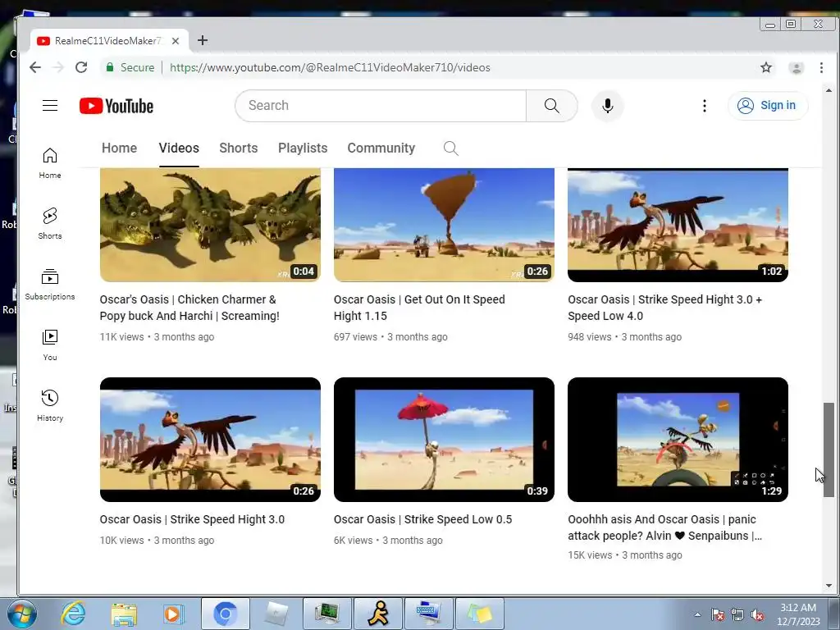Viewport: 840px width, 630px height.
Task: Reload the page
Action: (81, 67)
